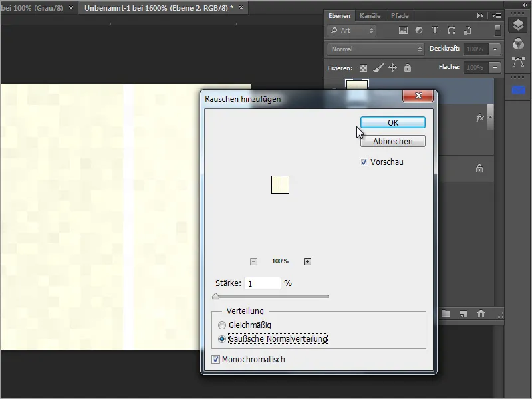The width and height of the screenshot is (532, 399).
Task: Filter layers by adjustment layers icon
Action: (419, 30)
